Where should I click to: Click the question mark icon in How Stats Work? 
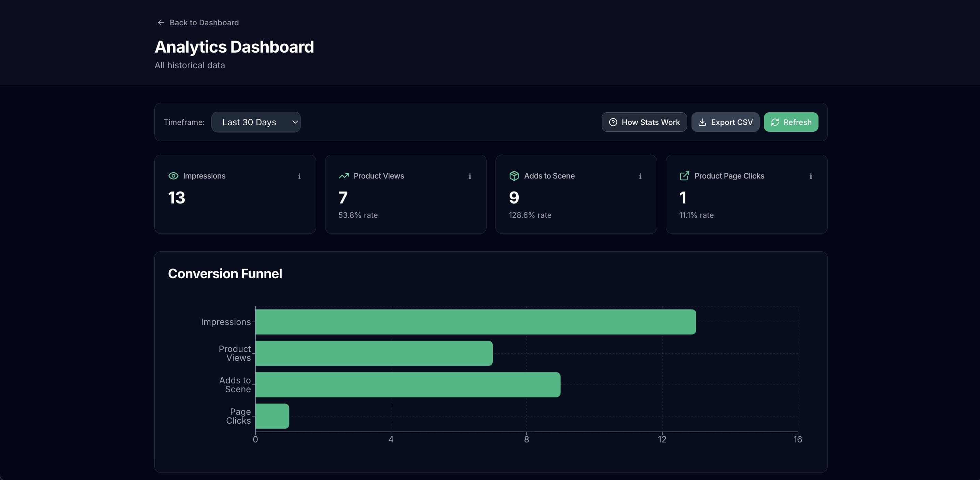coord(613,122)
